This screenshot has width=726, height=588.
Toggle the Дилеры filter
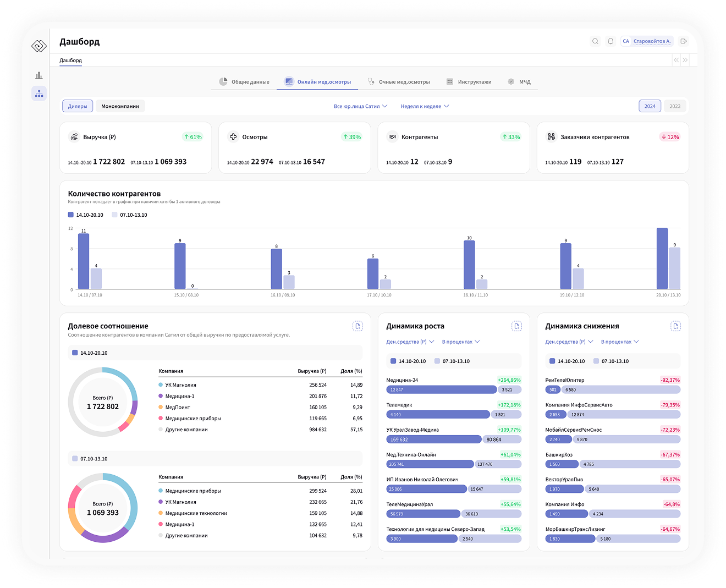pos(78,106)
